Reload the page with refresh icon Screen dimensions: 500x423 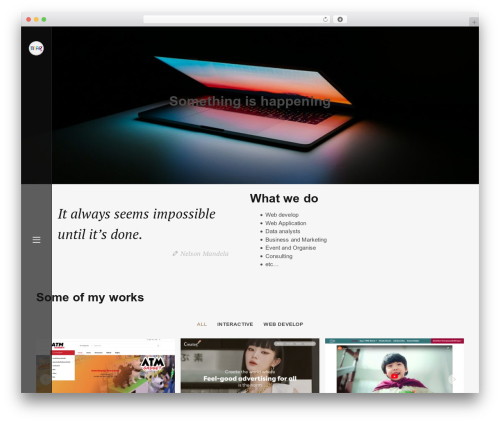pos(325,19)
